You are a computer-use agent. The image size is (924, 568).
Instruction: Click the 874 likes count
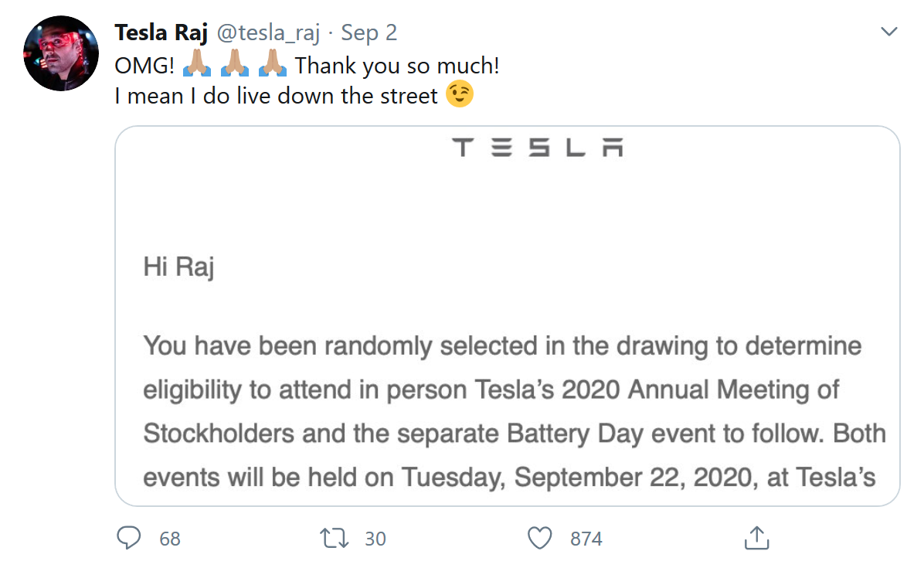pyautogui.click(x=586, y=539)
